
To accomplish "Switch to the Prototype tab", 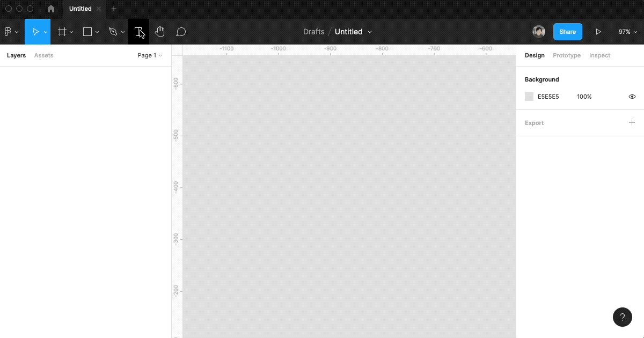I will click(x=566, y=55).
